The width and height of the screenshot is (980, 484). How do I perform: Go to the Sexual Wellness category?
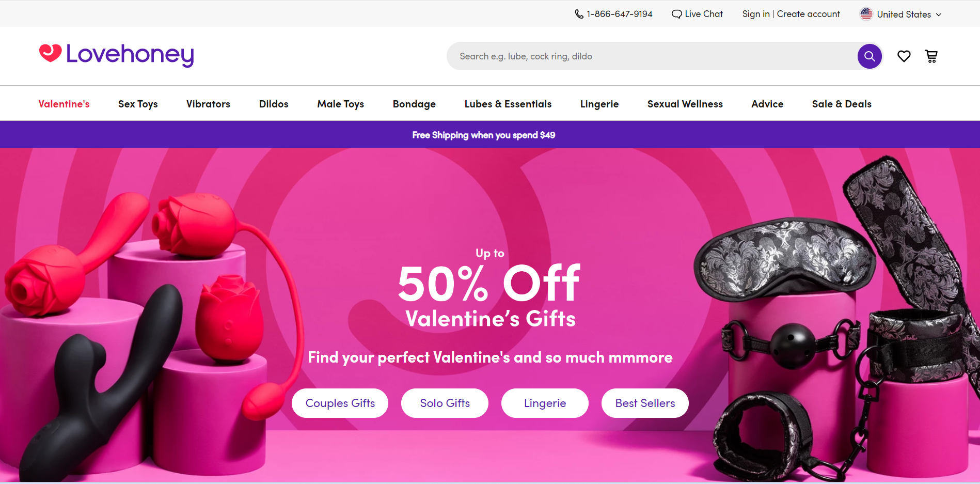point(685,104)
